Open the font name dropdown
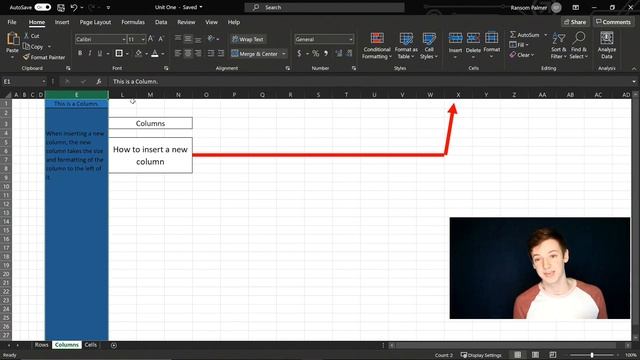Screen dimensions: 640x360 click(x=124, y=39)
